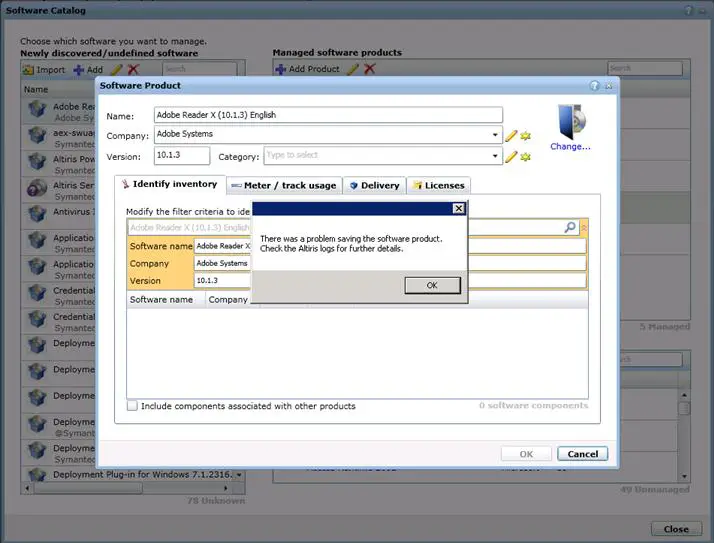Click Add in the newly discovered software toolbar

pos(88,70)
